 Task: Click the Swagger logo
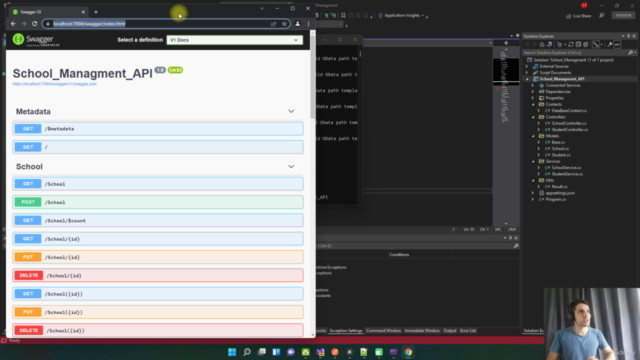pos(36,40)
